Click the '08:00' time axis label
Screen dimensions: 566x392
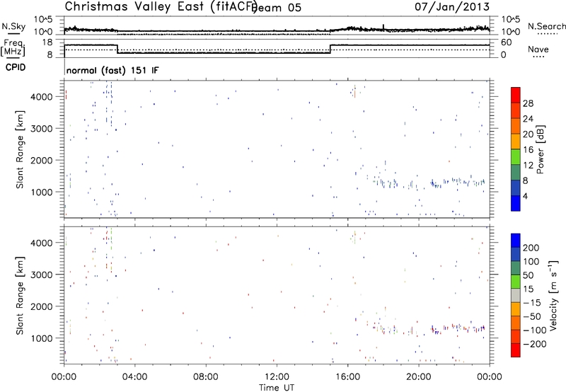click(206, 377)
